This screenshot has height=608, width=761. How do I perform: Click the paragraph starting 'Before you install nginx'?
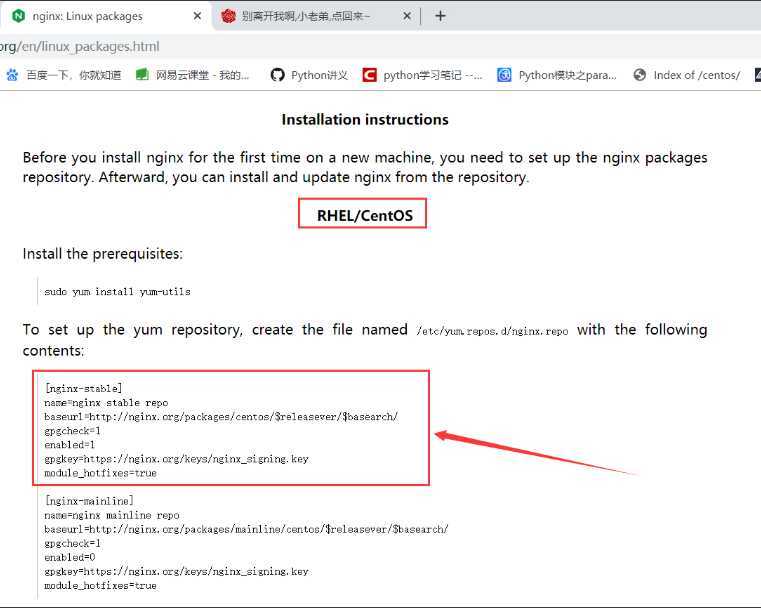(365, 167)
